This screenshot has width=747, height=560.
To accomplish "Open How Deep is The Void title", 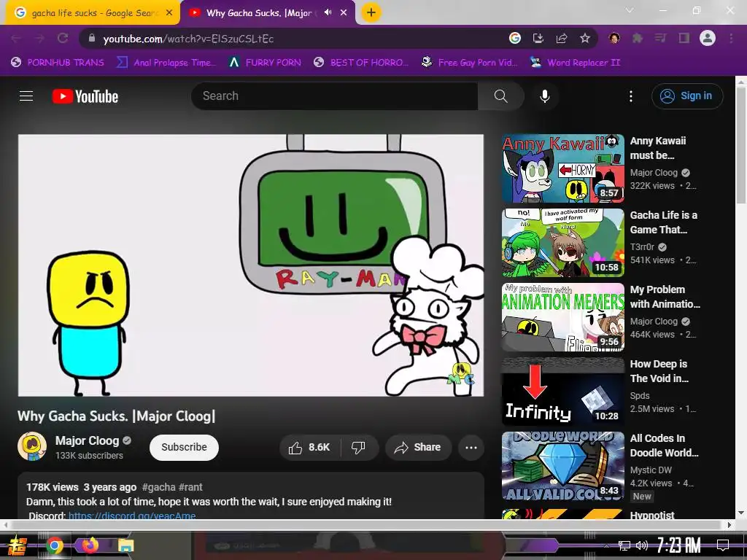I will 659,371.
